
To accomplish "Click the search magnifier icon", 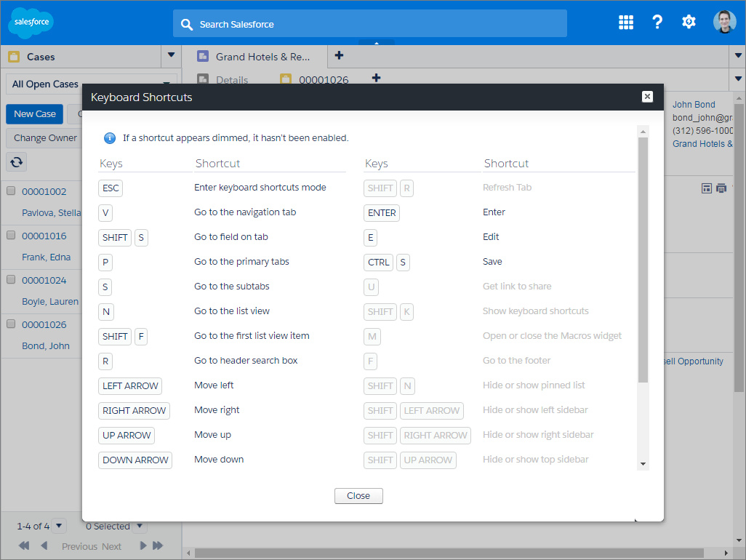I will pos(187,24).
